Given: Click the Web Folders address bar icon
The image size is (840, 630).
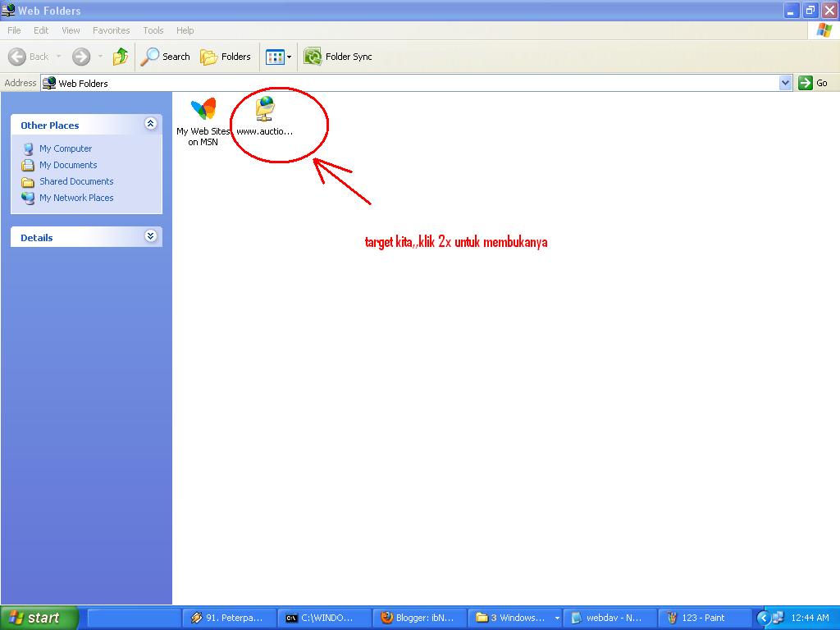Looking at the screenshot, I should [49, 83].
